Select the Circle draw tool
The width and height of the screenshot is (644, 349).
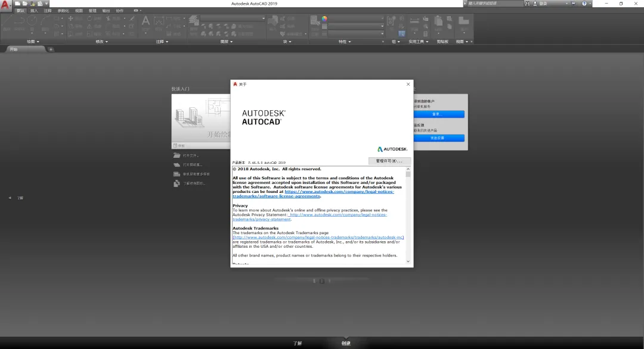click(32, 21)
